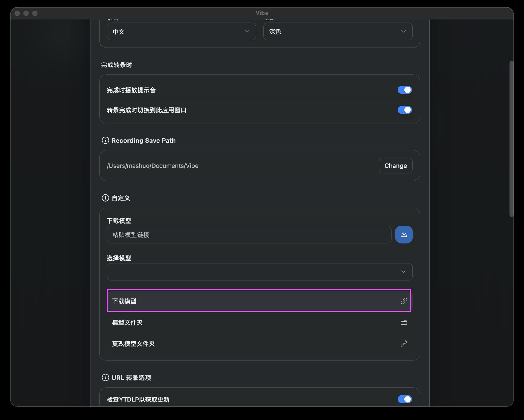Click info icon next to Recording Save Path
This screenshot has width=524, height=420.
pos(105,140)
